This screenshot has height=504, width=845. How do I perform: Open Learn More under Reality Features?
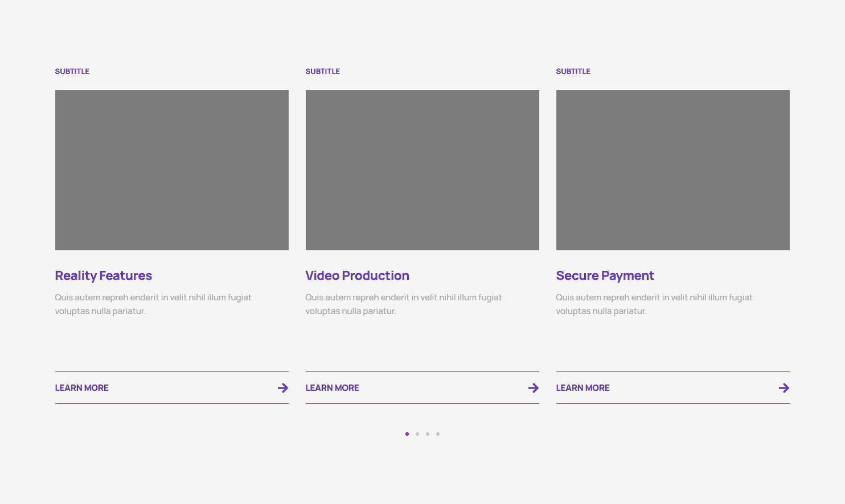81,388
